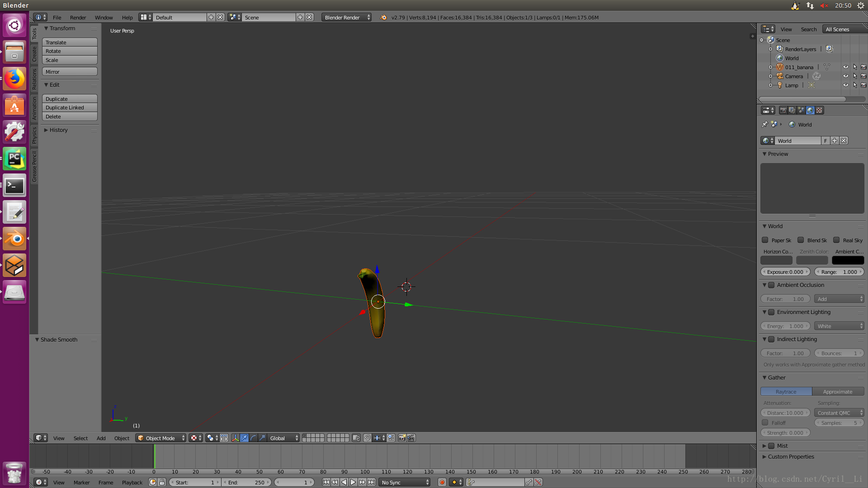This screenshot has height=488, width=868.
Task: Open the No Sync dropdown
Action: pos(405,482)
